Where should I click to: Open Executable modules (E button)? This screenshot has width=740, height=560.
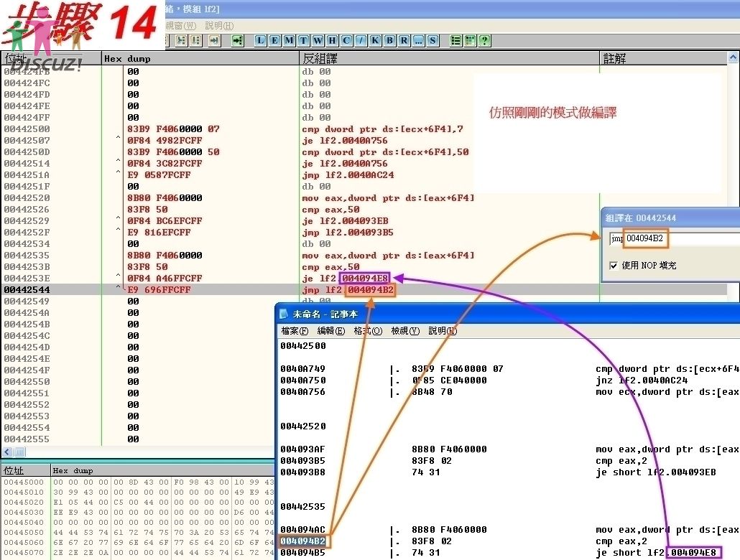(x=275, y=40)
